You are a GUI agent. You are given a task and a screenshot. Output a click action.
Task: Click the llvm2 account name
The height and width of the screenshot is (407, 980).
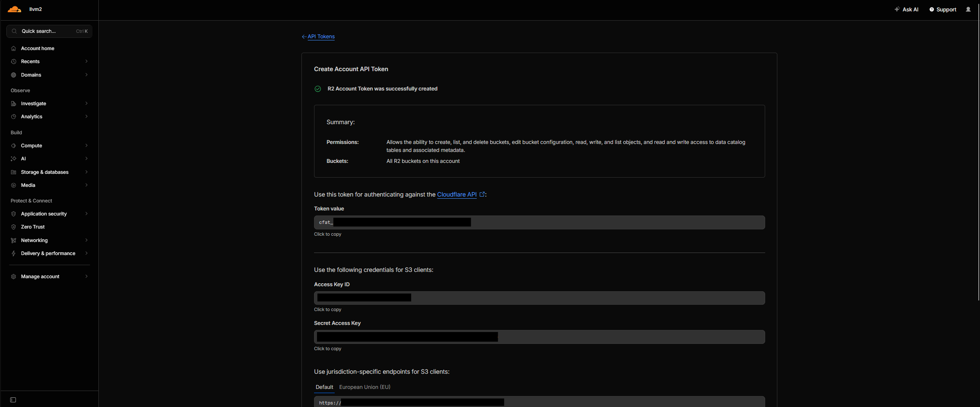pyautogui.click(x=35, y=9)
